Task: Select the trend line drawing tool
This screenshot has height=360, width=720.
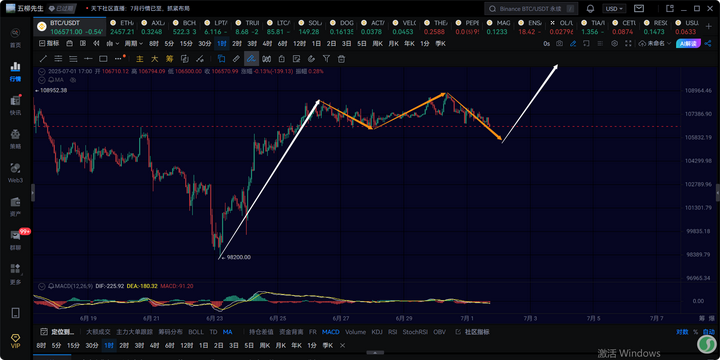Action: pos(43,59)
